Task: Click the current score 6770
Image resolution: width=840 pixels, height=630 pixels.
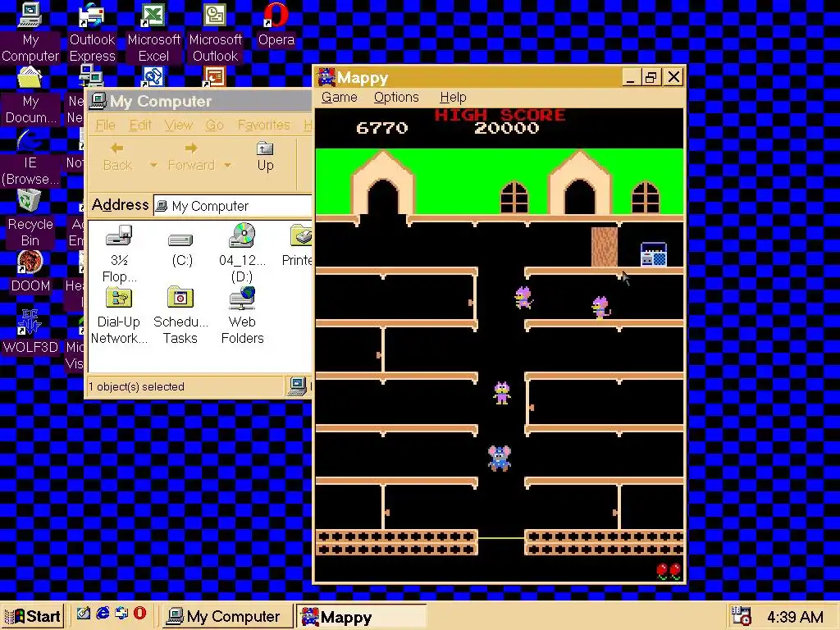Action: tap(382, 128)
